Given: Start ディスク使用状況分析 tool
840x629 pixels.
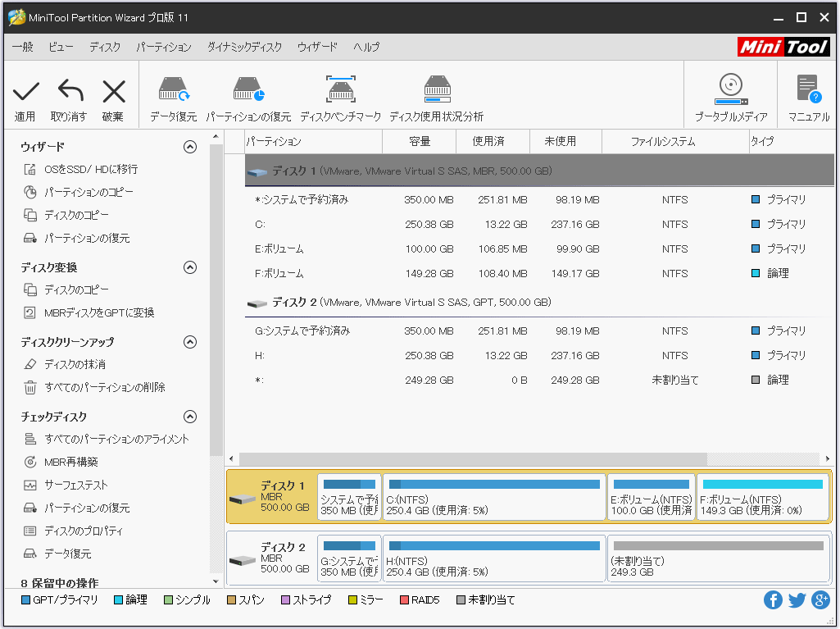Looking at the screenshot, I should pyautogui.click(x=437, y=94).
